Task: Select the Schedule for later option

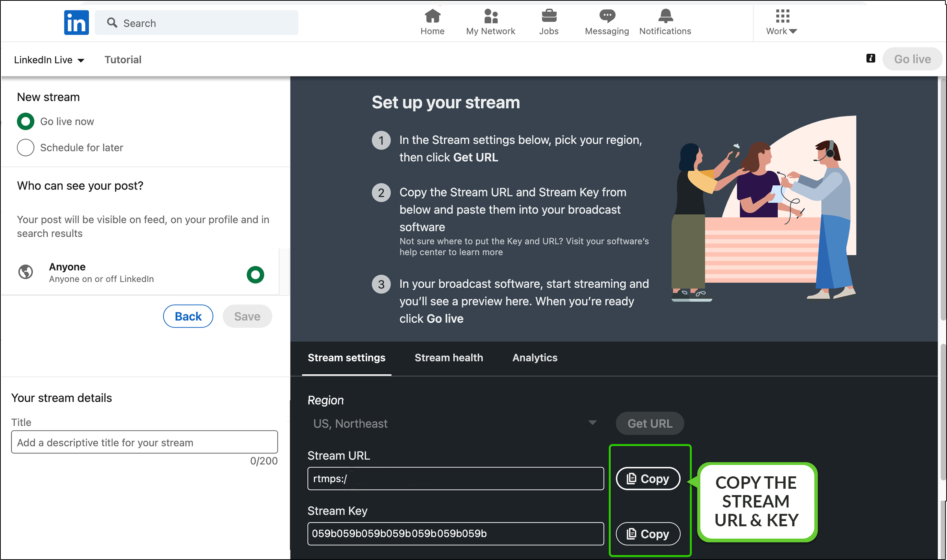Action: [26, 147]
